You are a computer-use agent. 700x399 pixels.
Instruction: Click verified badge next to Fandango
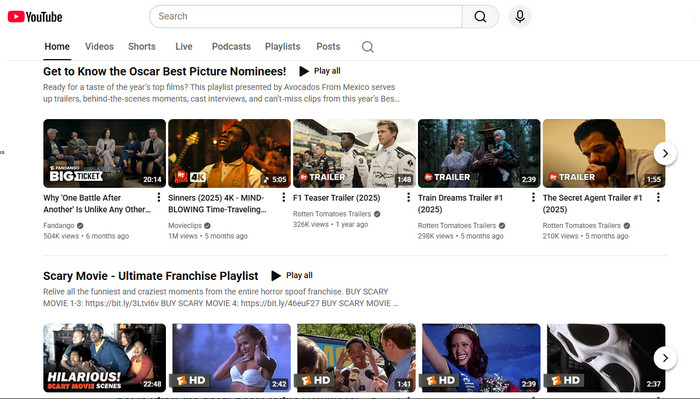(80, 226)
